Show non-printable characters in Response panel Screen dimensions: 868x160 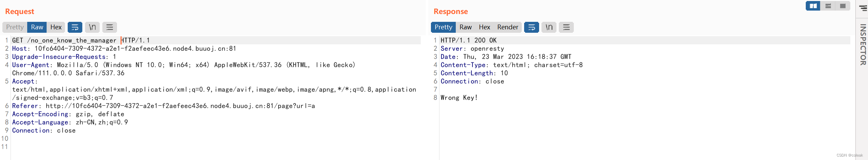point(549,27)
